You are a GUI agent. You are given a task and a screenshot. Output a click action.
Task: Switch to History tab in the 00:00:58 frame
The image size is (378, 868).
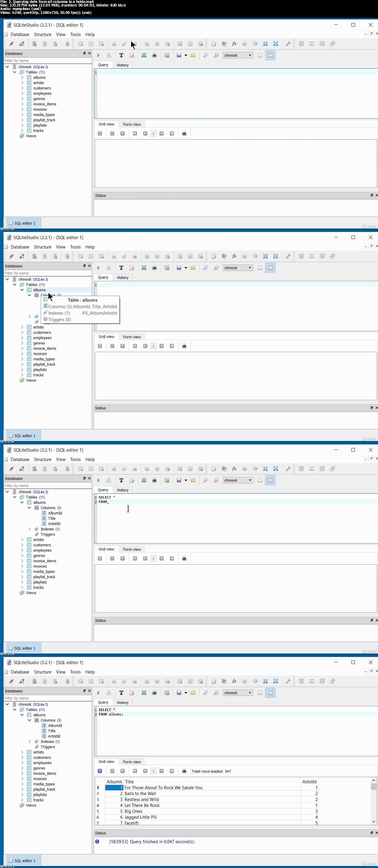point(122,65)
